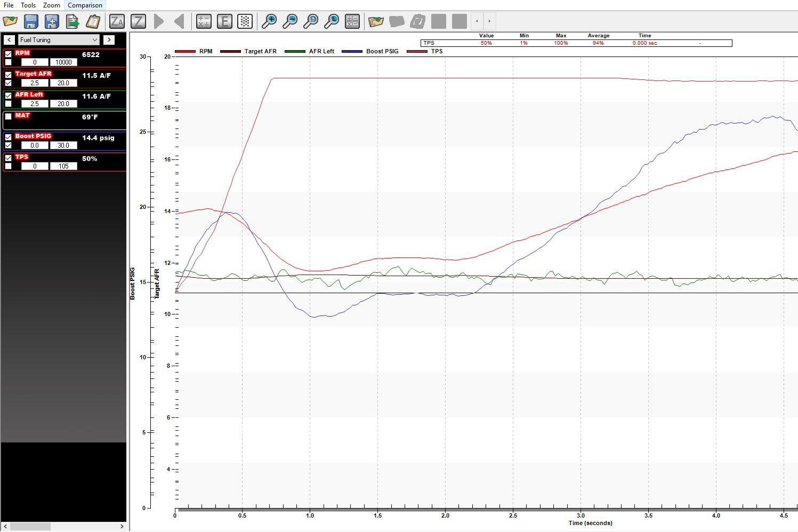Click RPM maximum field showing 10000
The height and width of the screenshot is (532, 798).
63,62
